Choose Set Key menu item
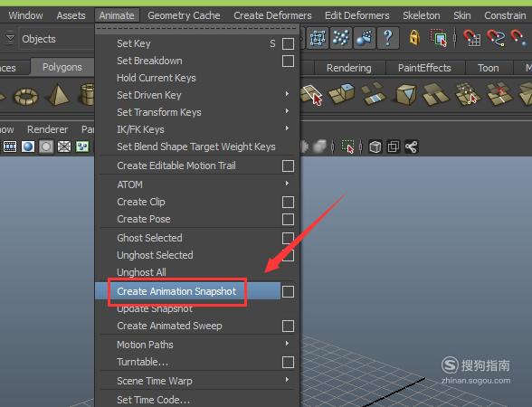 [134, 43]
